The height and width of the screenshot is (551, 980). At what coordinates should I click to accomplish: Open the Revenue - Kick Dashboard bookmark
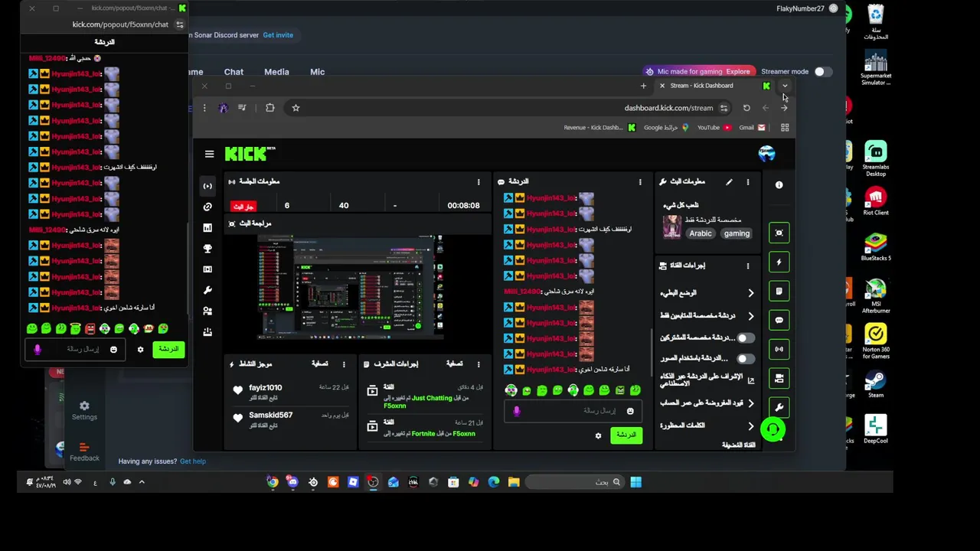(599, 128)
